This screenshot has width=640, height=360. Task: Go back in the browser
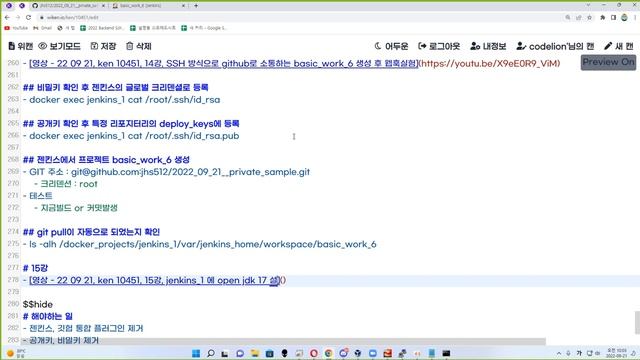7,17
